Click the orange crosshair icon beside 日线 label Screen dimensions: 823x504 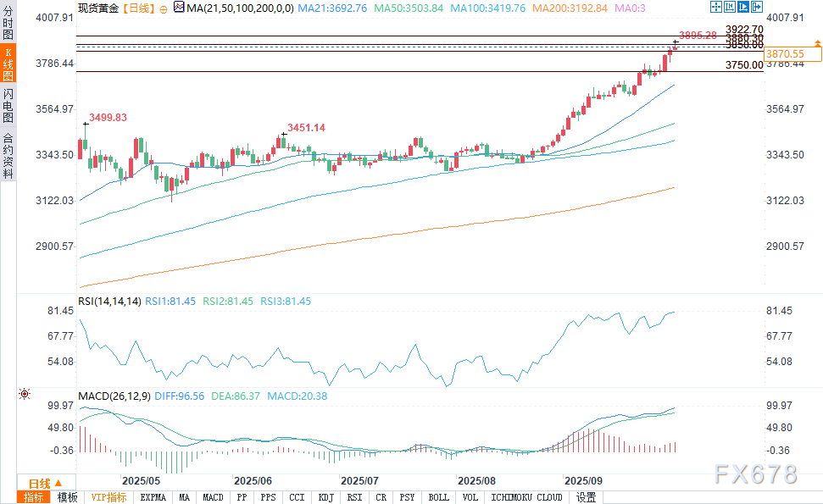click(163, 8)
